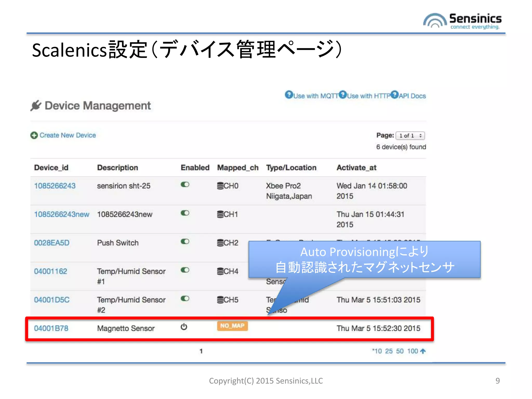The height and width of the screenshot is (399, 532).
Task: Click the Mapped_ch column header
Action: [x=238, y=168]
